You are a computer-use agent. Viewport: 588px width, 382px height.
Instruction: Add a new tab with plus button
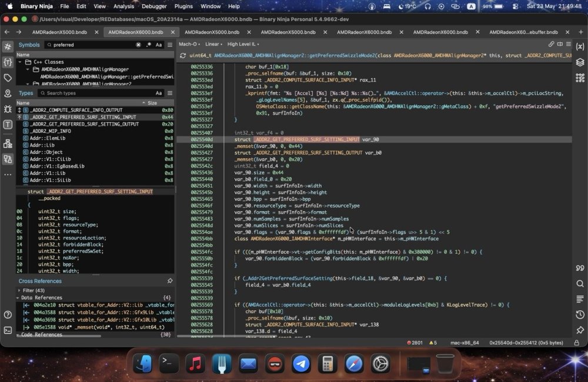point(580,32)
